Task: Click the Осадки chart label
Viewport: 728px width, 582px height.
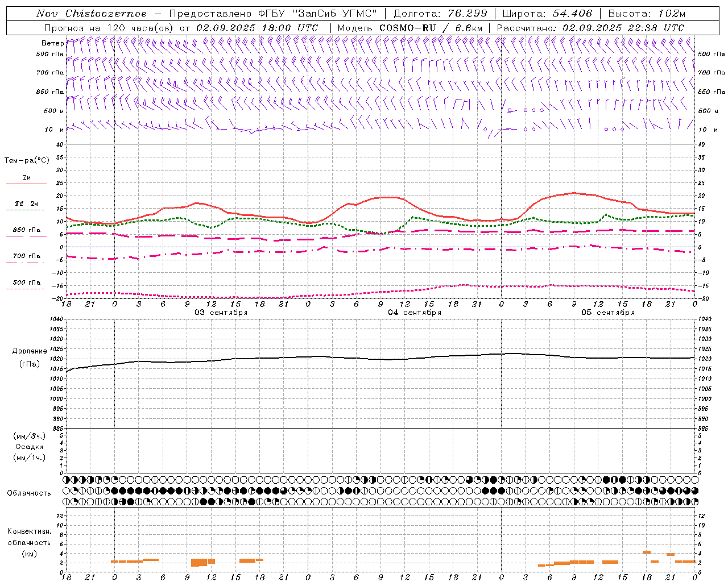Action: (x=30, y=447)
